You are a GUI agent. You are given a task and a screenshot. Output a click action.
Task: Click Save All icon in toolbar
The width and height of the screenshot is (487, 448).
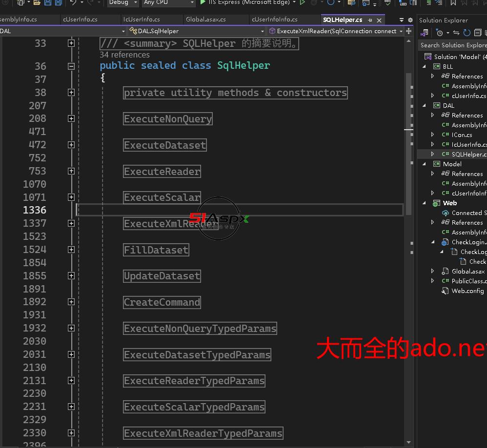[58, 2]
